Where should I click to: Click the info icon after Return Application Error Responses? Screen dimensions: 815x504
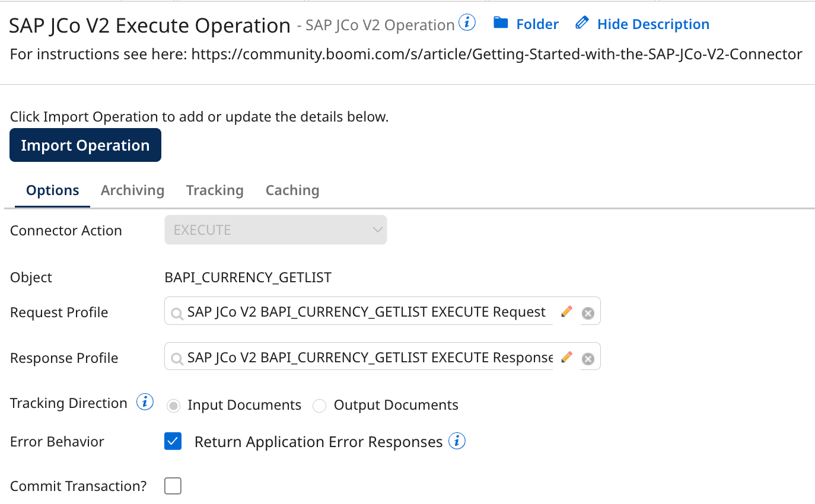pyautogui.click(x=457, y=441)
